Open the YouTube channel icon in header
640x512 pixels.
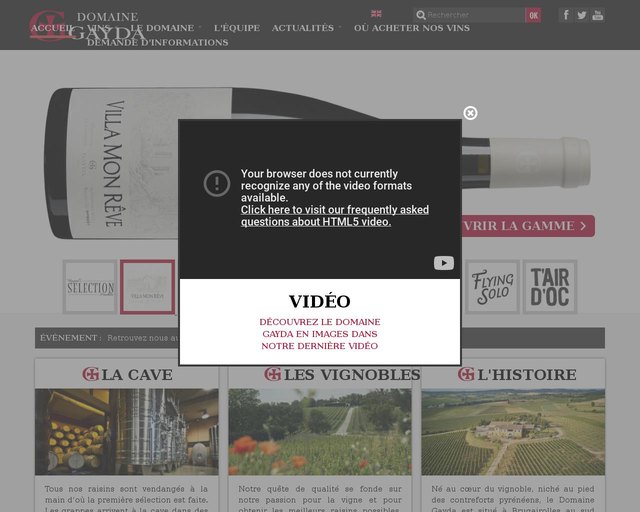click(x=598, y=16)
